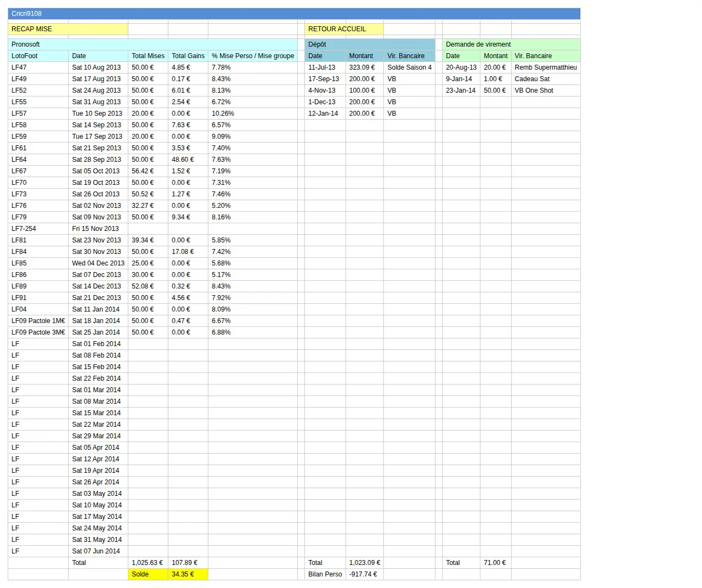The height and width of the screenshot is (588, 702).
Task: Click the Bilan Perso label
Action: [325, 574]
